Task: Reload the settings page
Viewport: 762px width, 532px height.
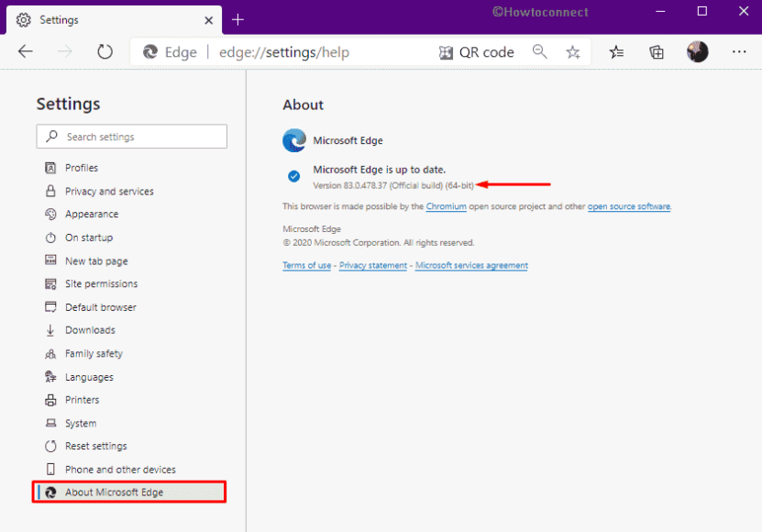Action: 105,52
